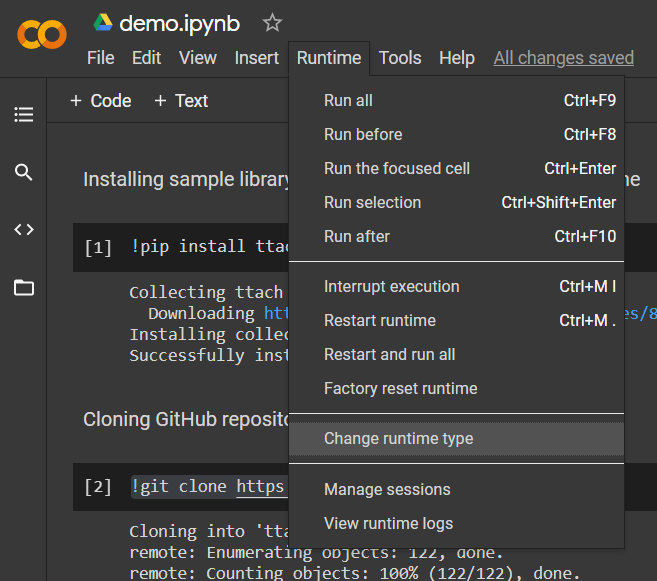Add a new Code cell
Image resolution: width=657 pixels, height=581 pixels.
[x=100, y=101]
